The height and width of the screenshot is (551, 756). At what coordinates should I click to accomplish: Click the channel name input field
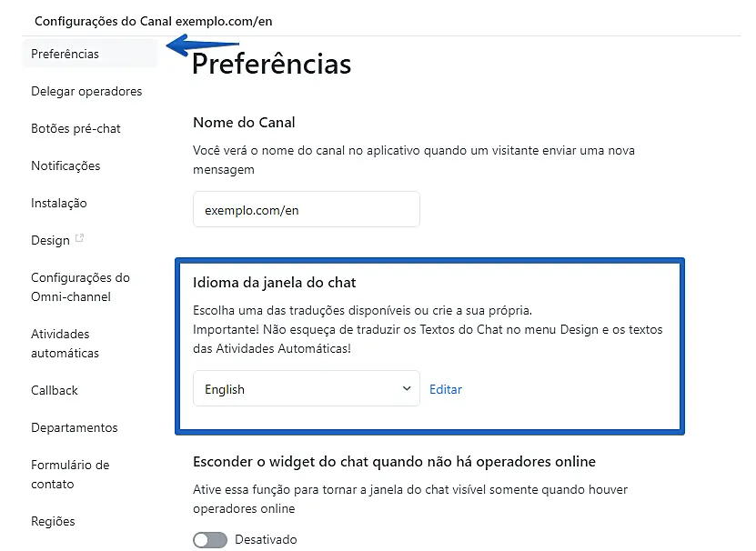307,210
